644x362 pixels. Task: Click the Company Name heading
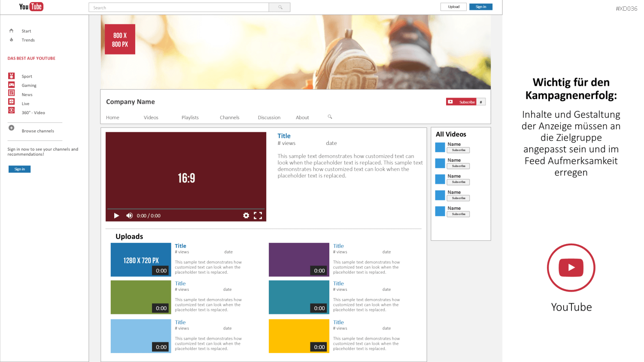(x=131, y=102)
